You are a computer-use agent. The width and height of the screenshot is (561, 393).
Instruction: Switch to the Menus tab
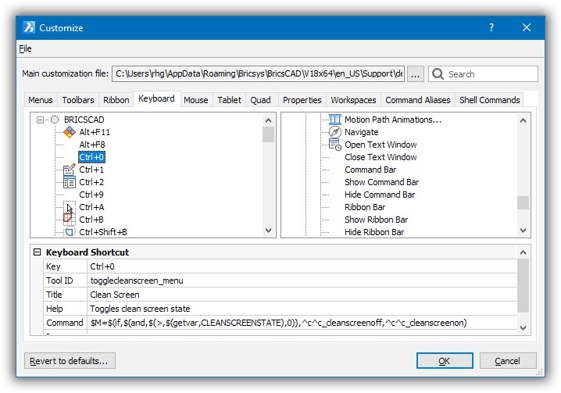click(40, 100)
